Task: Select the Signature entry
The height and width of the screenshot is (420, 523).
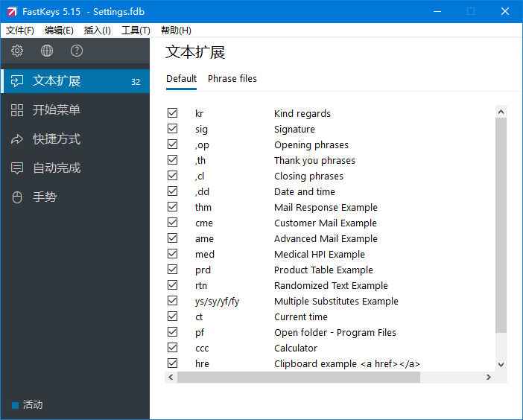Action: [294, 130]
